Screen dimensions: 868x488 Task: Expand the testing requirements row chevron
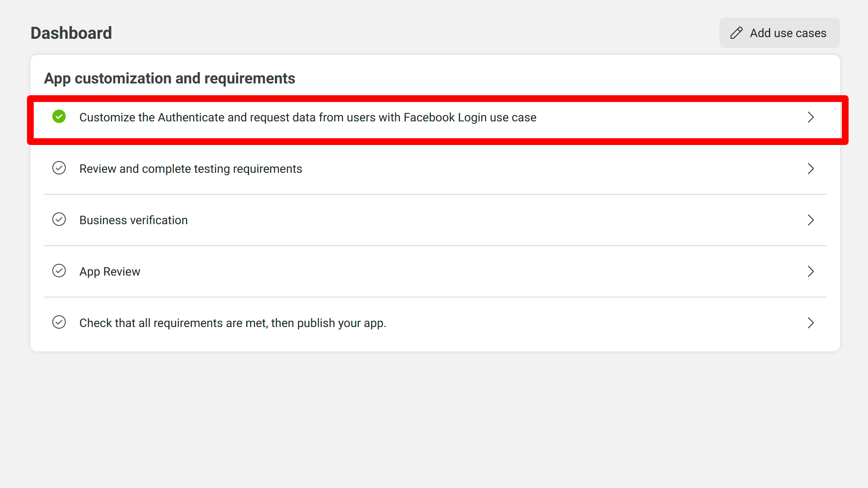811,169
